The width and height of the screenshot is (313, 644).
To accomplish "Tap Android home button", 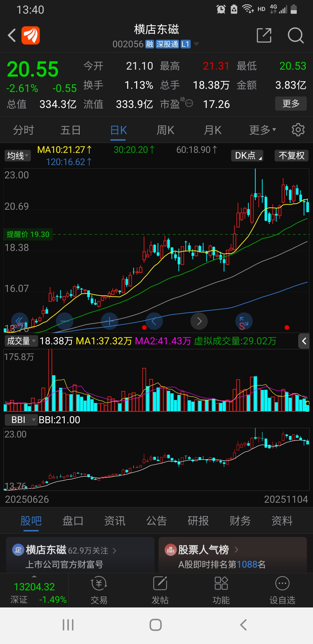I will [156, 625].
